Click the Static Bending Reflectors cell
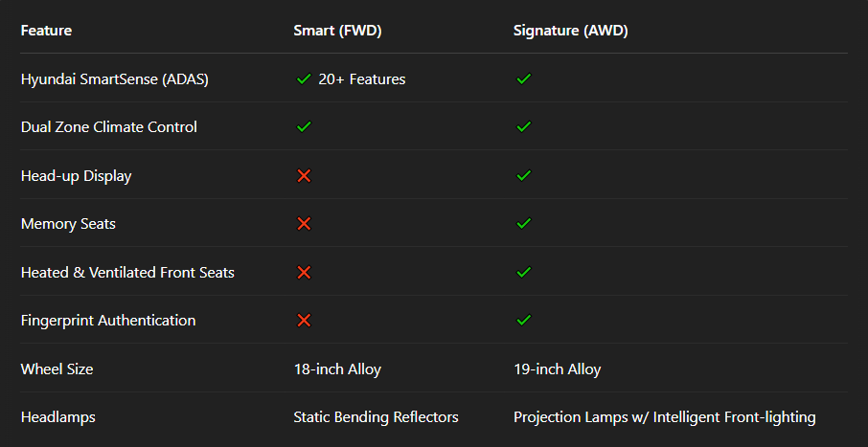The height and width of the screenshot is (447, 868). [376, 417]
